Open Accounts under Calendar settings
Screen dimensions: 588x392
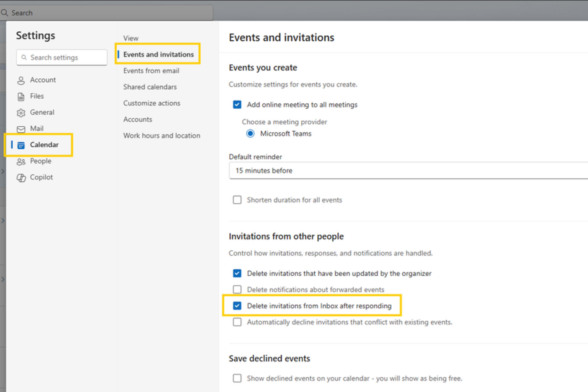pos(138,119)
